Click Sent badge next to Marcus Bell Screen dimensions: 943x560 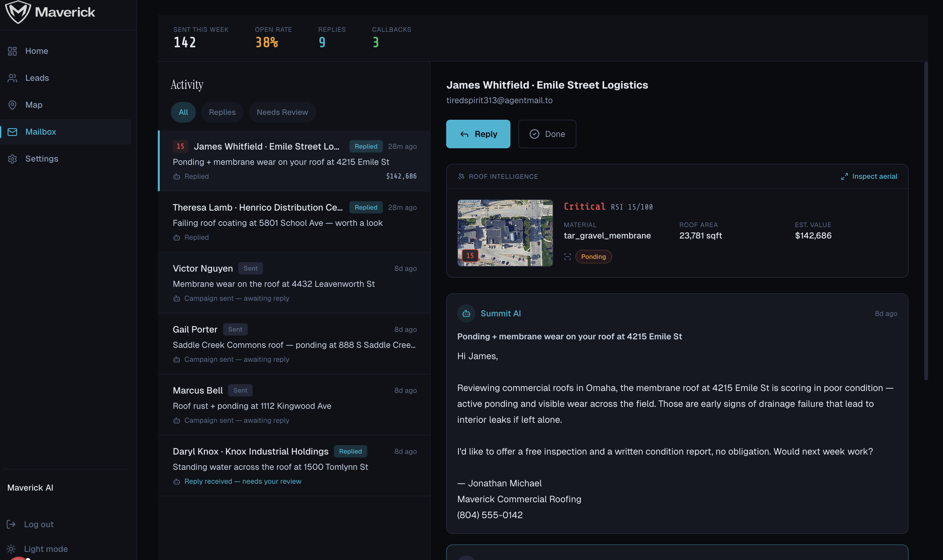[x=240, y=390]
